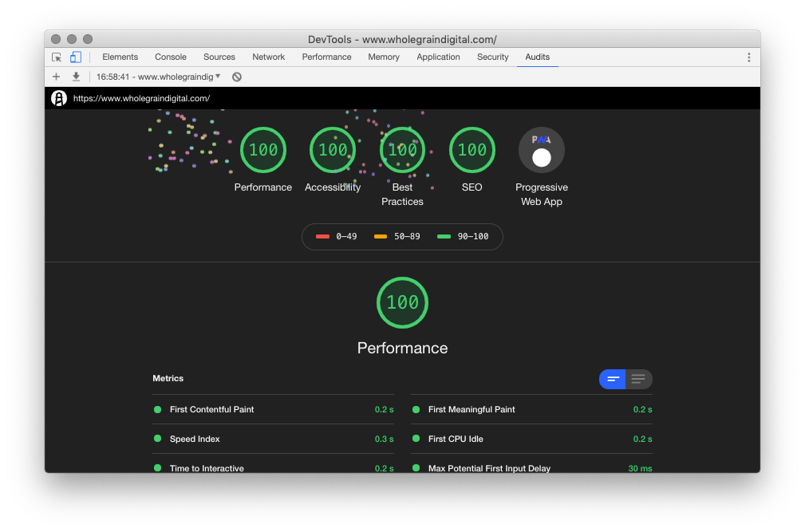
Task: Click the First Contentful Paint metric row
Action: (273, 409)
